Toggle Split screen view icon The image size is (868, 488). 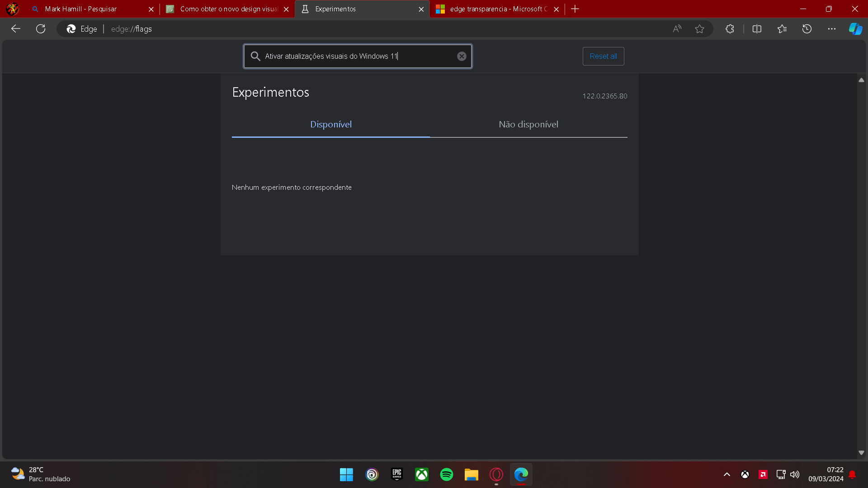pyautogui.click(x=757, y=29)
